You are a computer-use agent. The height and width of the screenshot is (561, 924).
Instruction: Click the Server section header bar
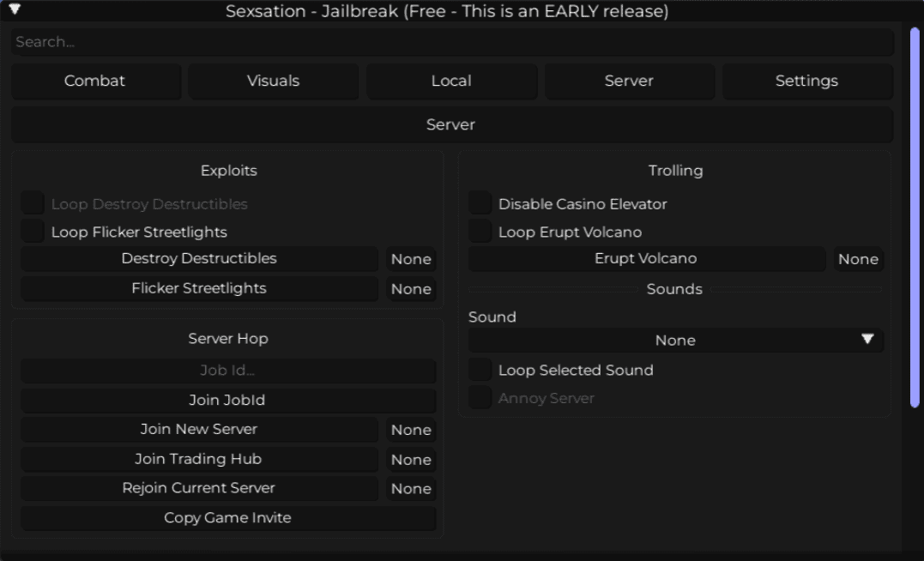[x=452, y=124]
